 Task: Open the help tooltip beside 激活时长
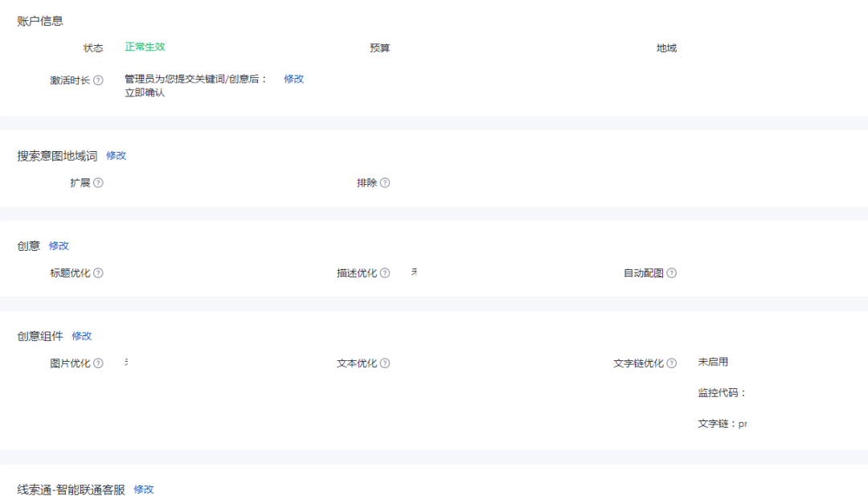(98, 80)
